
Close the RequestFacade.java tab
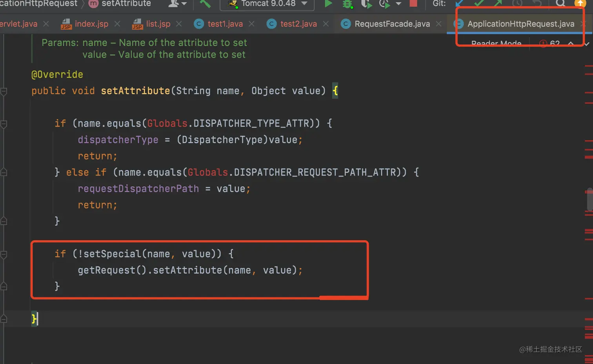click(x=438, y=24)
